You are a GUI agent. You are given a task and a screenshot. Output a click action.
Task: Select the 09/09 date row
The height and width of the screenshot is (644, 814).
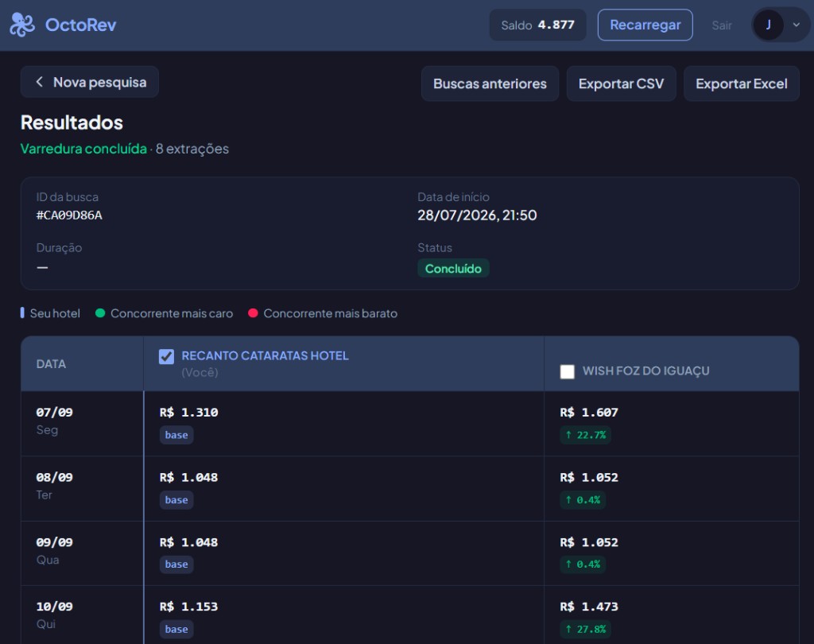409,553
